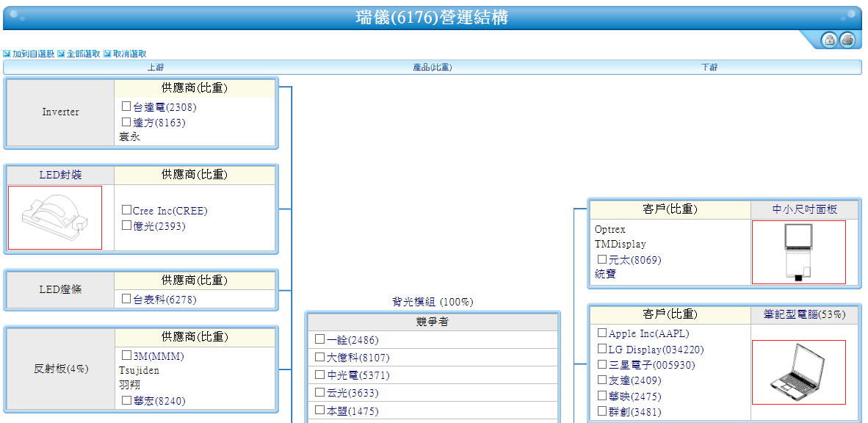The image size is (868, 423).
Task: Open the LED封裝 heading link
Action: point(60,175)
